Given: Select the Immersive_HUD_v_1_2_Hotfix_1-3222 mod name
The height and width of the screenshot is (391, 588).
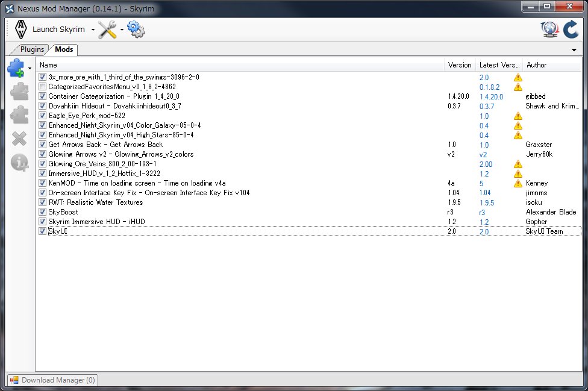Looking at the screenshot, I should click(x=104, y=174).
